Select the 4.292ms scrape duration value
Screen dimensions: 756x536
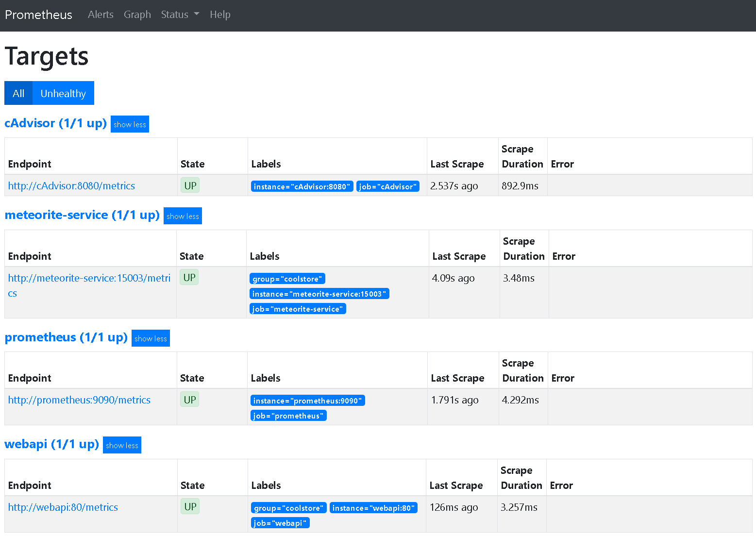click(521, 400)
